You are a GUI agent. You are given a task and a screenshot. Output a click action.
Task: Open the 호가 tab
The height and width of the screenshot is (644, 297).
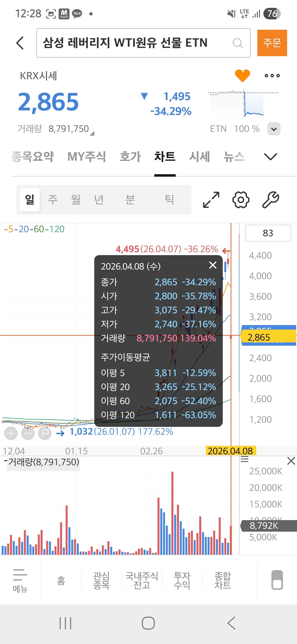coord(130,157)
